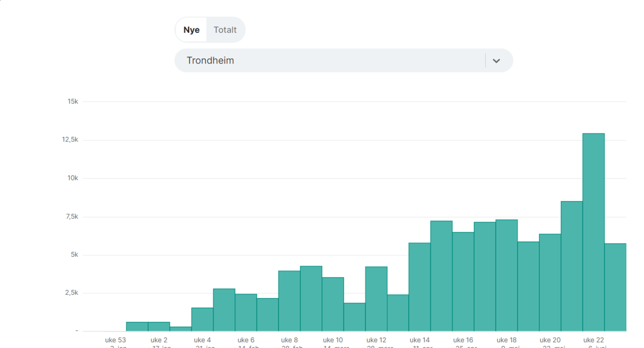Switch to the Totalt view
This screenshot has width=644, height=348.
[225, 30]
